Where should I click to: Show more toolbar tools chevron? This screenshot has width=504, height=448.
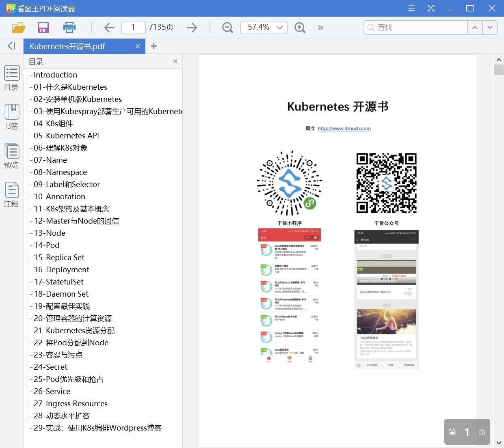[321, 28]
